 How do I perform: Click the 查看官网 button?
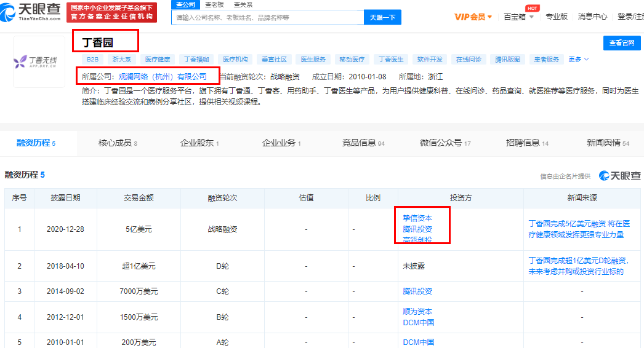[622, 42]
